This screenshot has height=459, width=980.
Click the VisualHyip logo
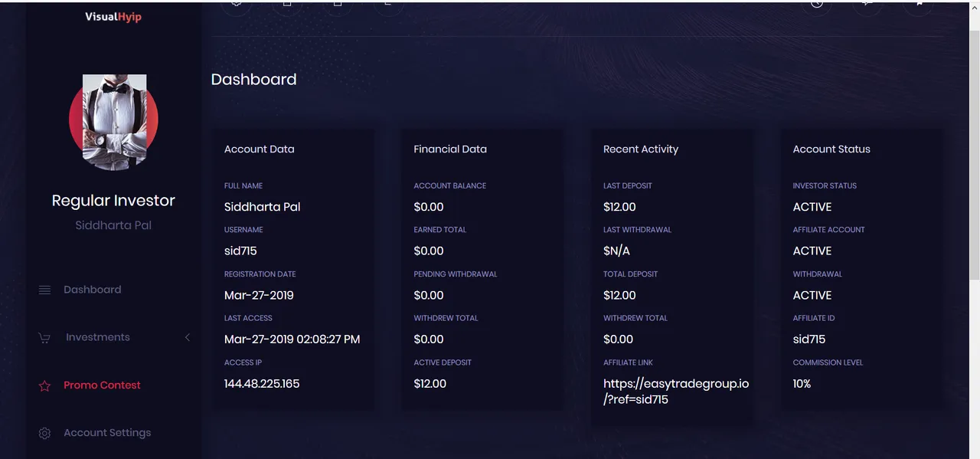[x=113, y=17]
